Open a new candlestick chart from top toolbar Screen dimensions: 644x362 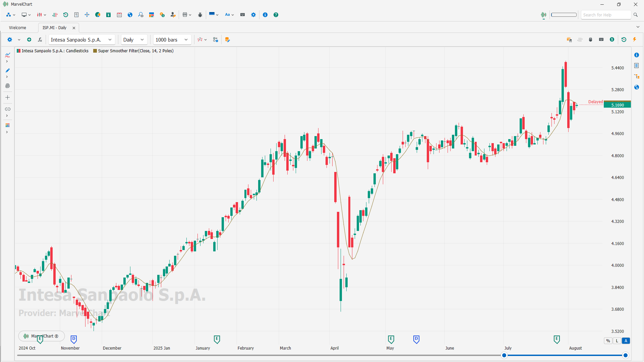pos(40,15)
